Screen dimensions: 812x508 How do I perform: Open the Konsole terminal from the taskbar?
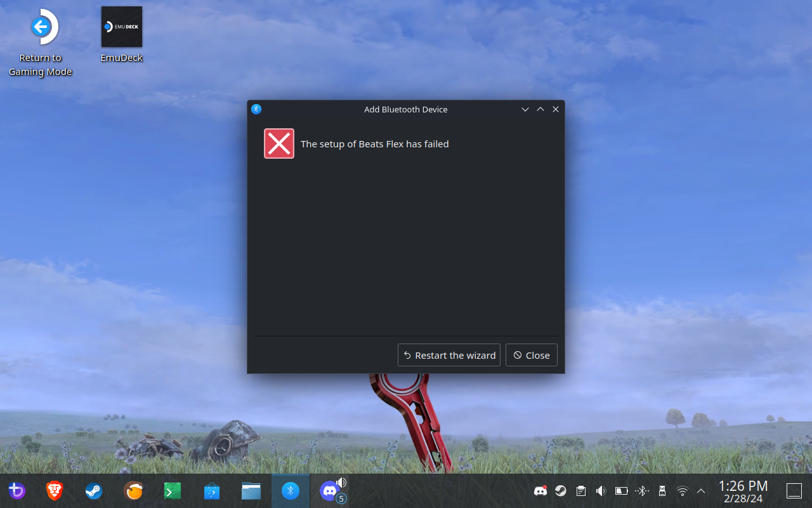click(173, 490)
